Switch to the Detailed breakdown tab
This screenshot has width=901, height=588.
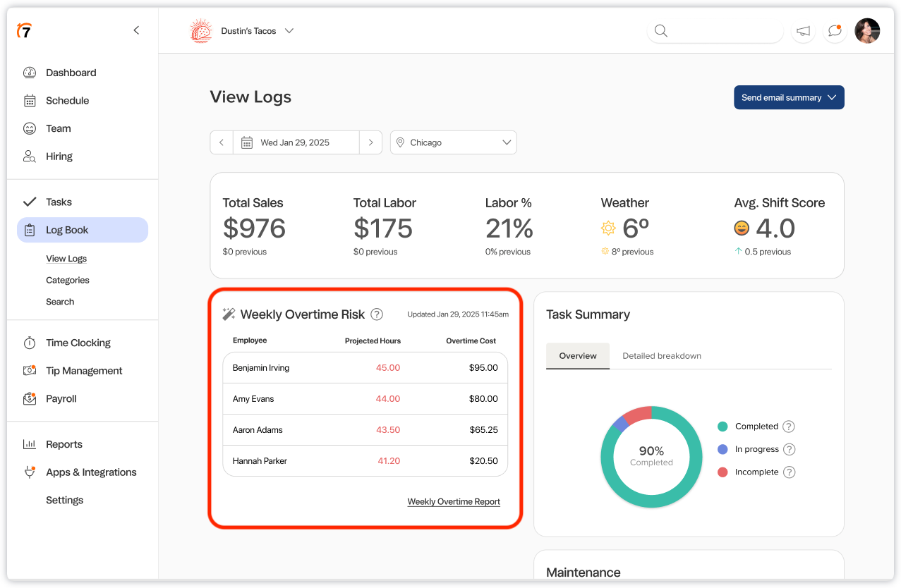pos(661,356)
